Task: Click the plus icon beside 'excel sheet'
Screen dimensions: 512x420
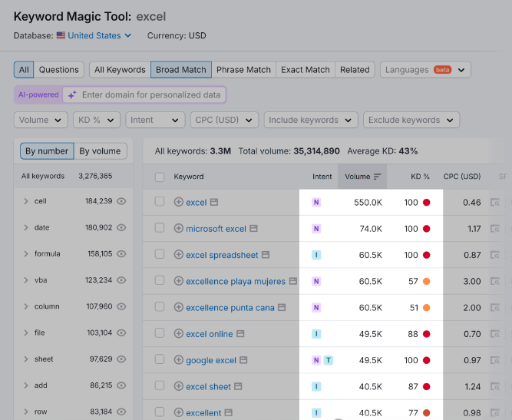Action: pyautogui.click(x=179, y=387)
